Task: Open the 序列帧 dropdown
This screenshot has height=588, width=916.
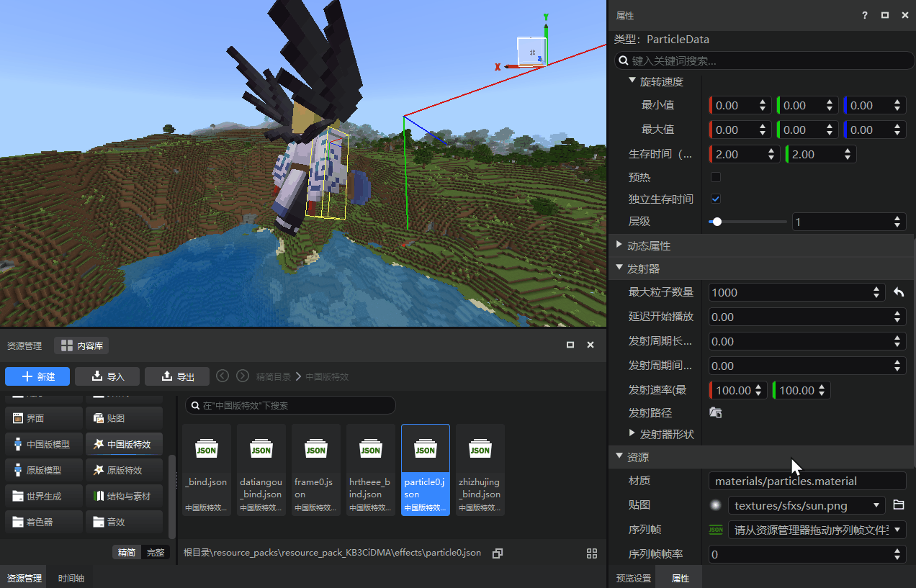Action: click(817, 530)
